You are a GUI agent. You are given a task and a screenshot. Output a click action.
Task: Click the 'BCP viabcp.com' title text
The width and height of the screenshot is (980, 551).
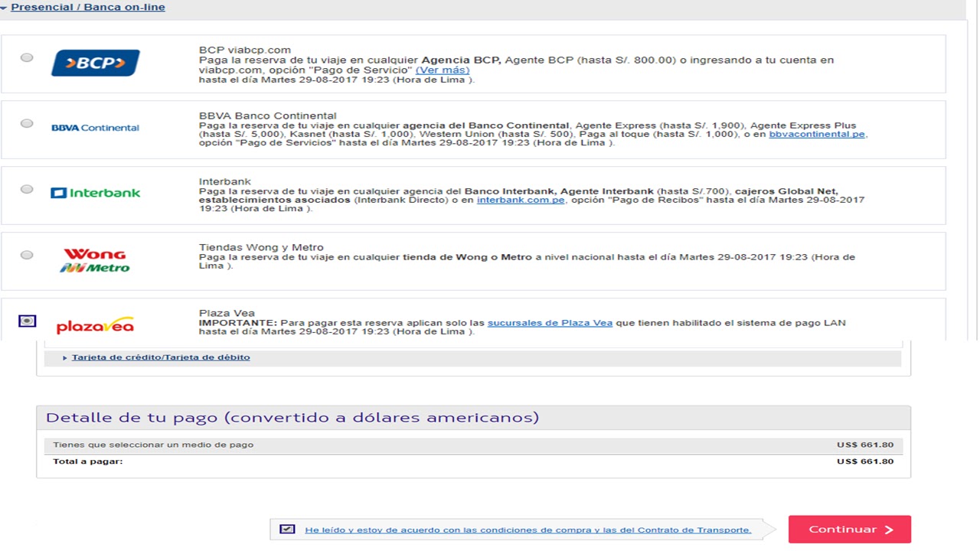pos(245,50)
